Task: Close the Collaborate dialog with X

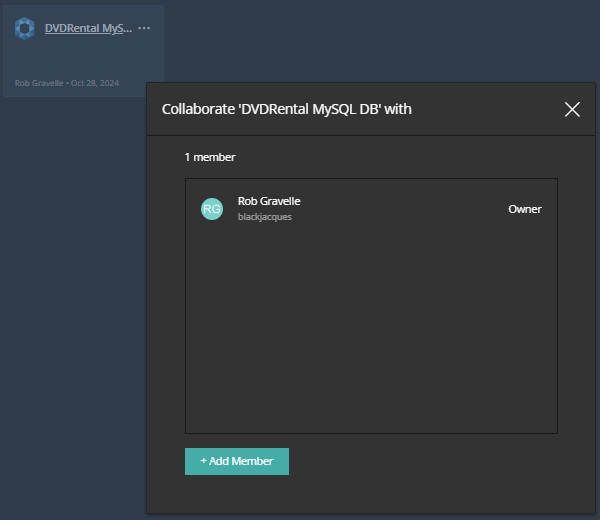Action: (572, 109)
